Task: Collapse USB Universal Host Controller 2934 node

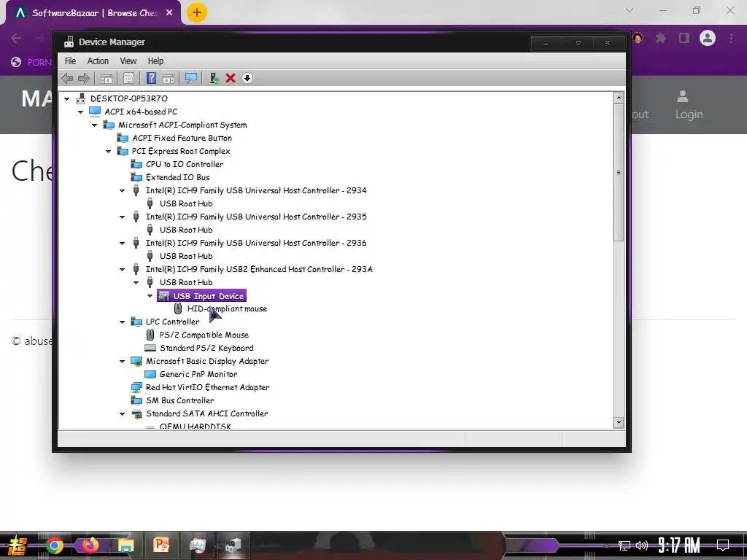Action: click(122, 190)
